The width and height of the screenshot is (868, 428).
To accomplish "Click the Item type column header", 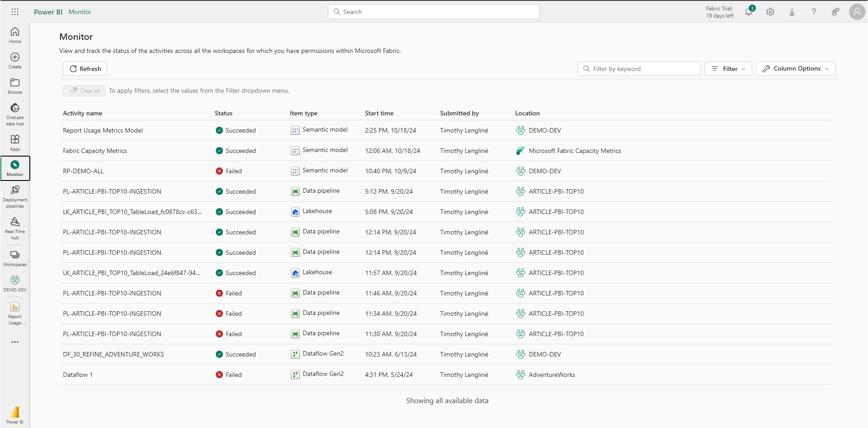I will tap(304, 113).
